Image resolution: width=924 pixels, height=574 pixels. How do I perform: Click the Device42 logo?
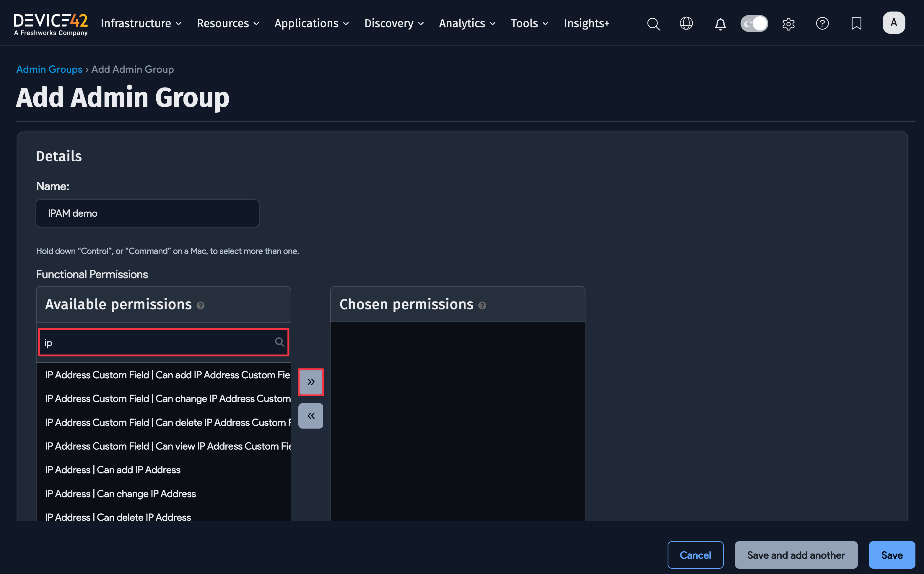(x=51, y=23)
